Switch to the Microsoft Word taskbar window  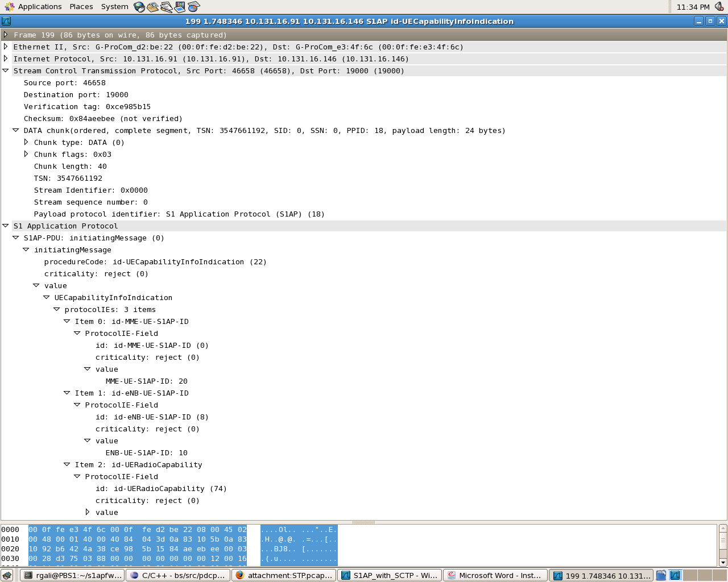tap(495, 575)
